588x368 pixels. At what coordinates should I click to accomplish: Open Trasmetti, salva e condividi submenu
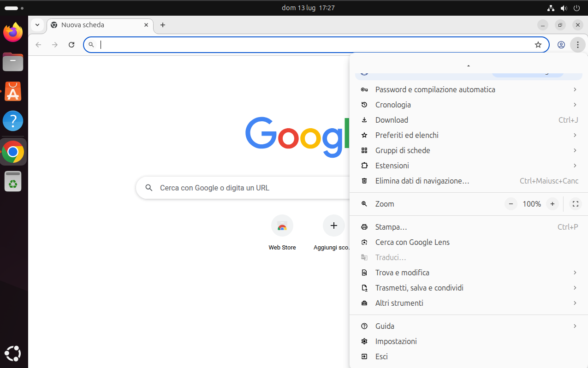point(469,288)
